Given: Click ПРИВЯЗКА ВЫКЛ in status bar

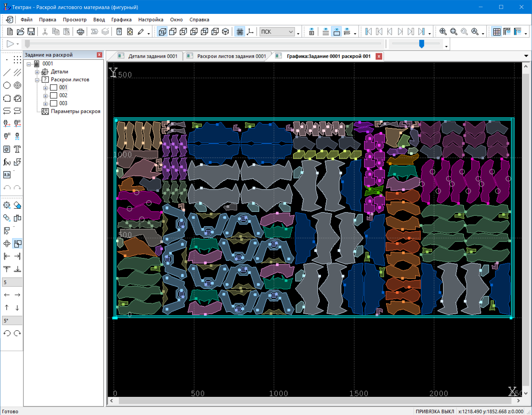Looking at the screenshot, I should point(434,411).
